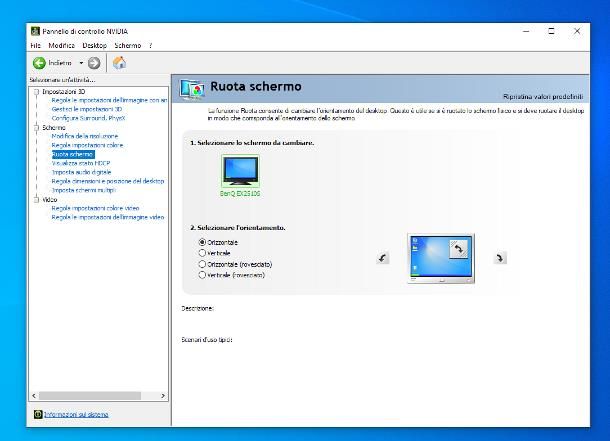Open Imposta audio digitale
The image size is (610, 441).
[x=81, y=172]
